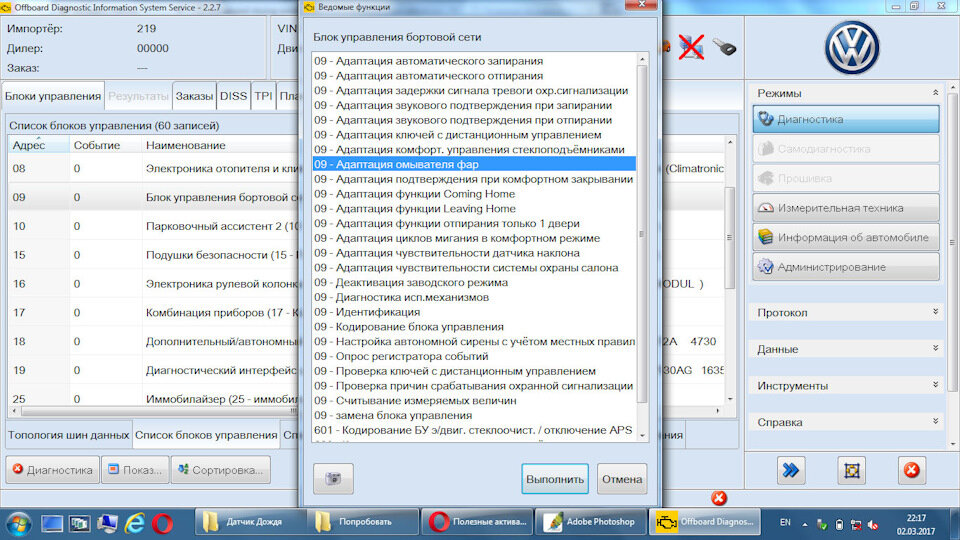Click the red error icon in status bar
Image resolution: width=960 pixels, height=540 pixels.
click(x=719, y=498)
